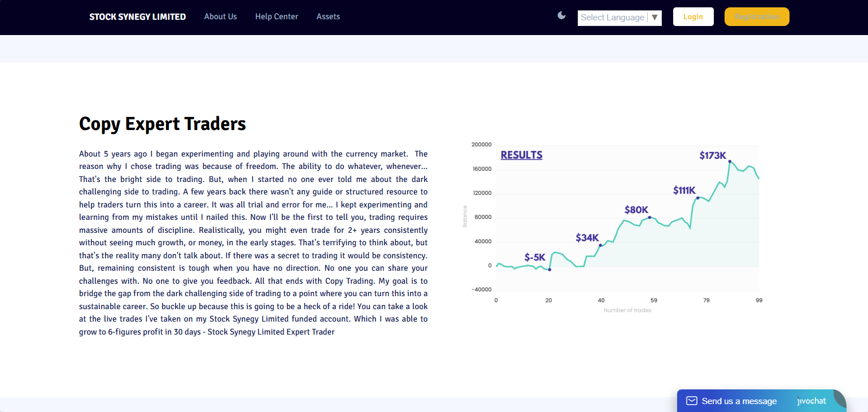Go to the Registration page

click(757, 17)
